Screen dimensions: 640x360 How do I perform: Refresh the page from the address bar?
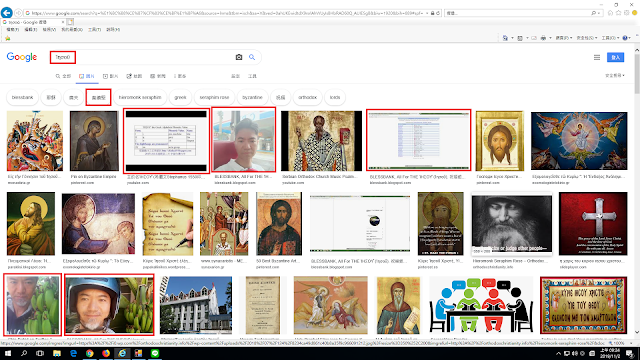click(438, 13)
